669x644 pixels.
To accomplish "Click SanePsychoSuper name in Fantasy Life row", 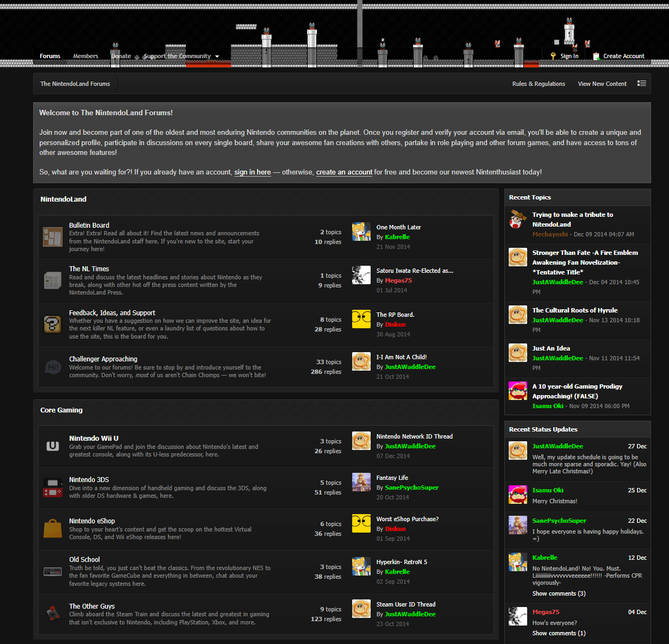I will point(411,487).
